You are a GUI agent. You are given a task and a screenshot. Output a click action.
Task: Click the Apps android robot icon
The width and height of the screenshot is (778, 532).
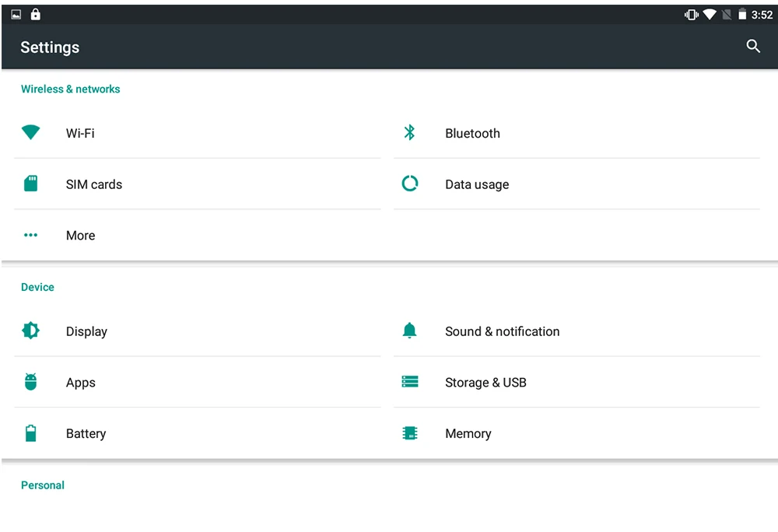point(31,382)
